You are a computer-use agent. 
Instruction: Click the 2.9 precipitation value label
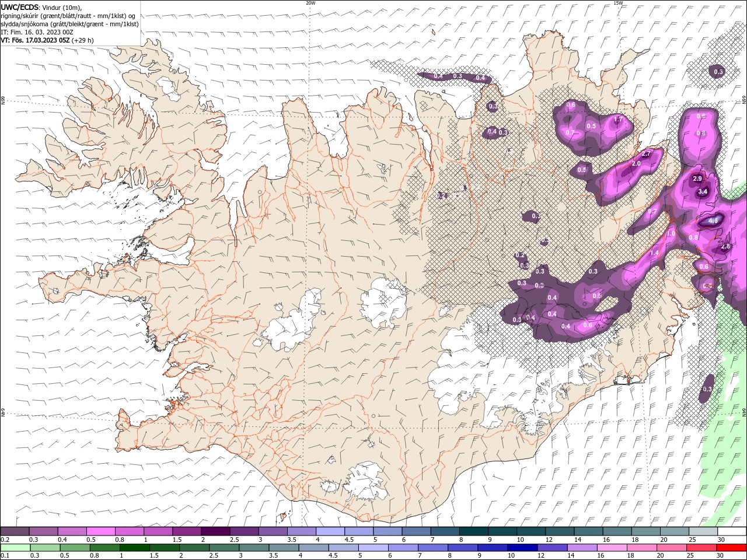point(697,178)
